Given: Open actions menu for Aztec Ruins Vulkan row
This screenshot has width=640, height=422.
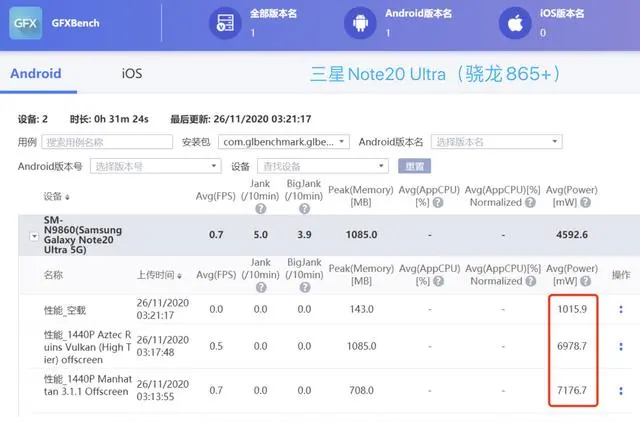Looking at the screenshot, I should (621, 346).
